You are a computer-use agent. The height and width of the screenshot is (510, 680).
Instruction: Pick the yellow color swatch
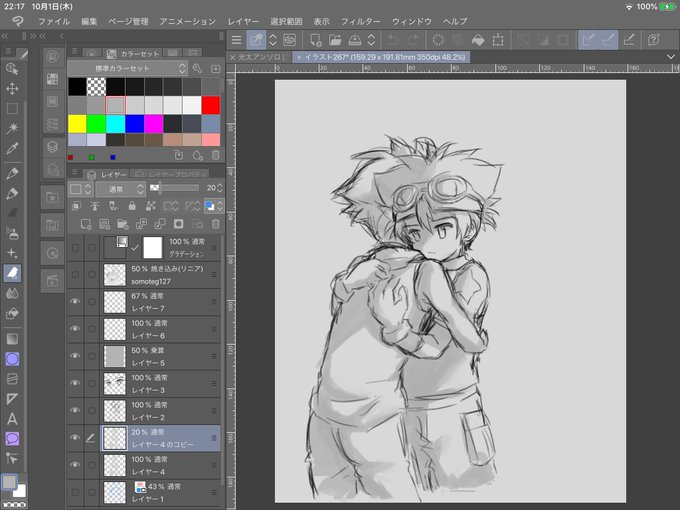(x=77, y=124)
